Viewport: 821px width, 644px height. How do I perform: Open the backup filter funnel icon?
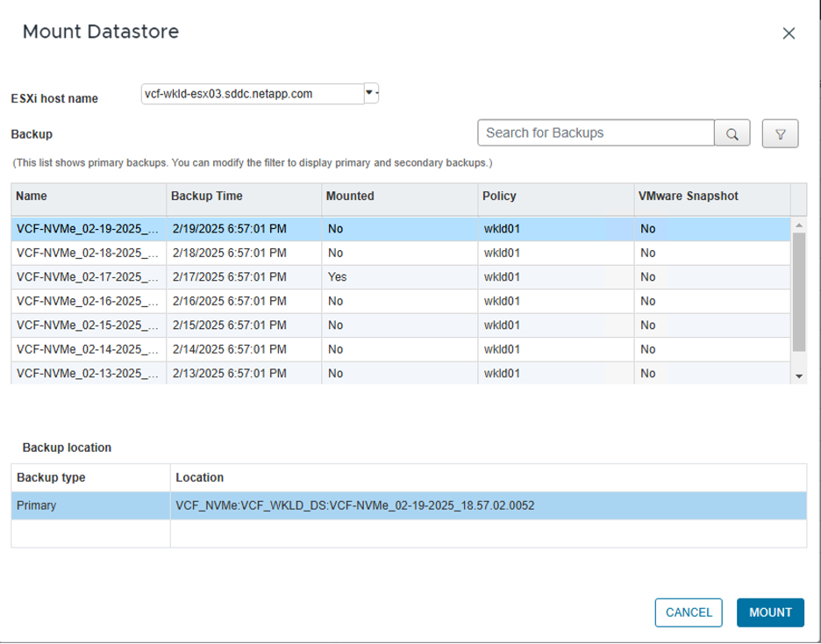click(780, 134)
